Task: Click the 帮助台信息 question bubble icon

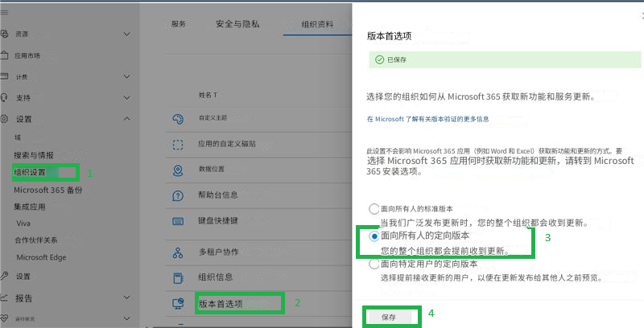Action: (178, 196)
